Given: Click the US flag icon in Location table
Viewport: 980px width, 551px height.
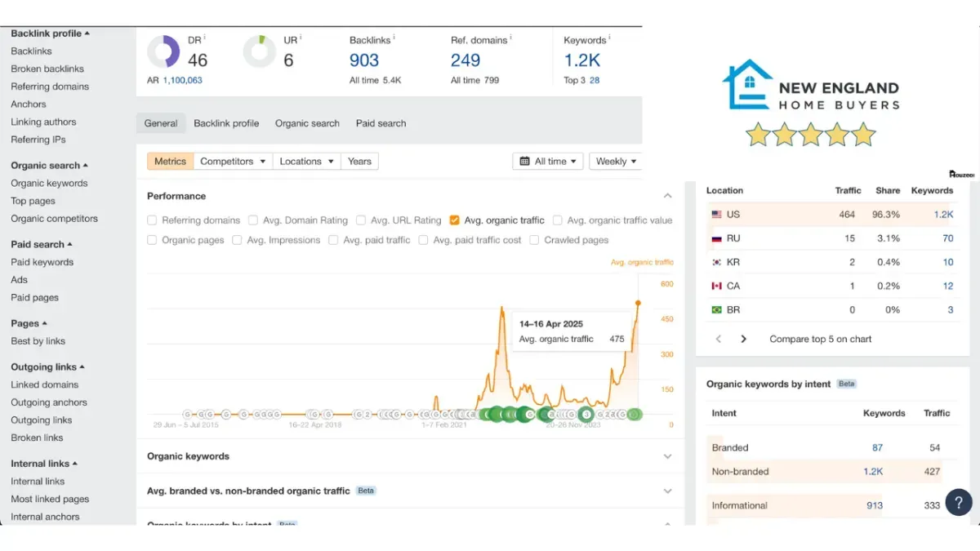Looking at the screenshot, I should tap(717, 215).
